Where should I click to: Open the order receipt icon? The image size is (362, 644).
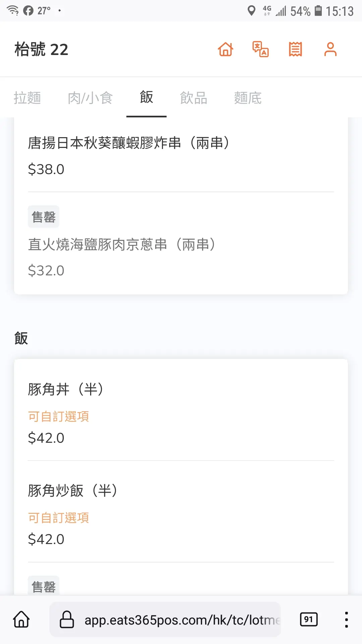pos(295,49)
